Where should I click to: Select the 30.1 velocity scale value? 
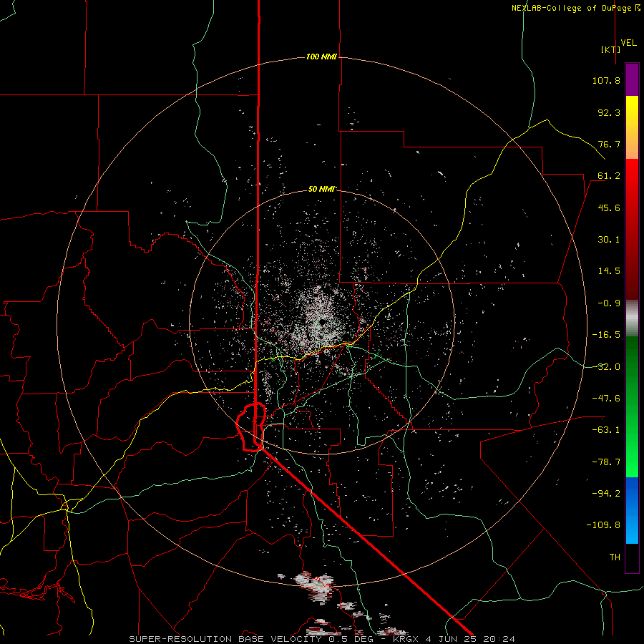(609, 240)
